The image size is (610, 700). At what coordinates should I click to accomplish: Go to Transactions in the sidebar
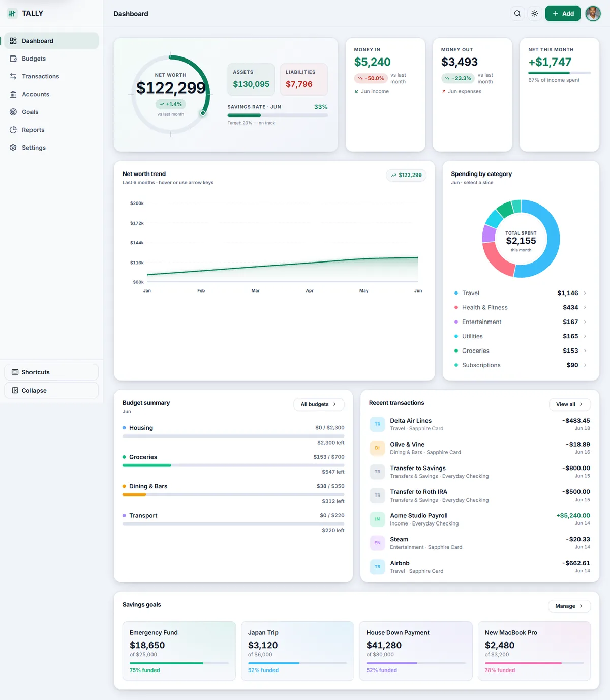tap(51, 76)
